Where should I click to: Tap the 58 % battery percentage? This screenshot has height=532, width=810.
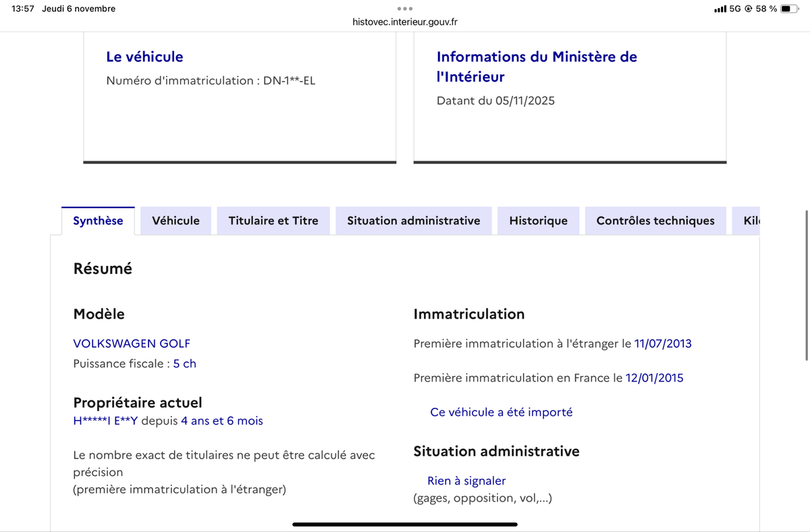tap(766, 9)
